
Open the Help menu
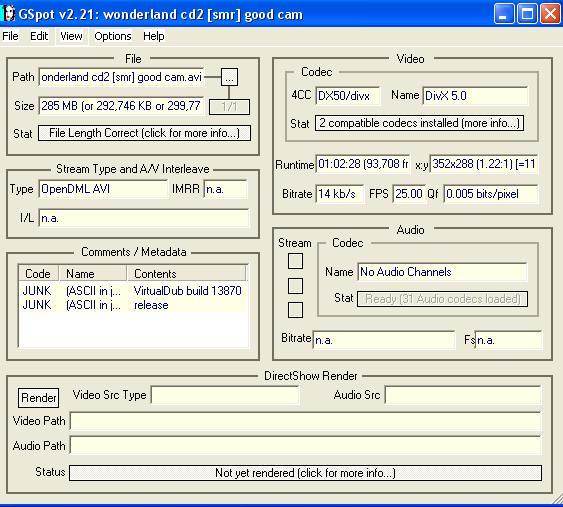[154, 36]
